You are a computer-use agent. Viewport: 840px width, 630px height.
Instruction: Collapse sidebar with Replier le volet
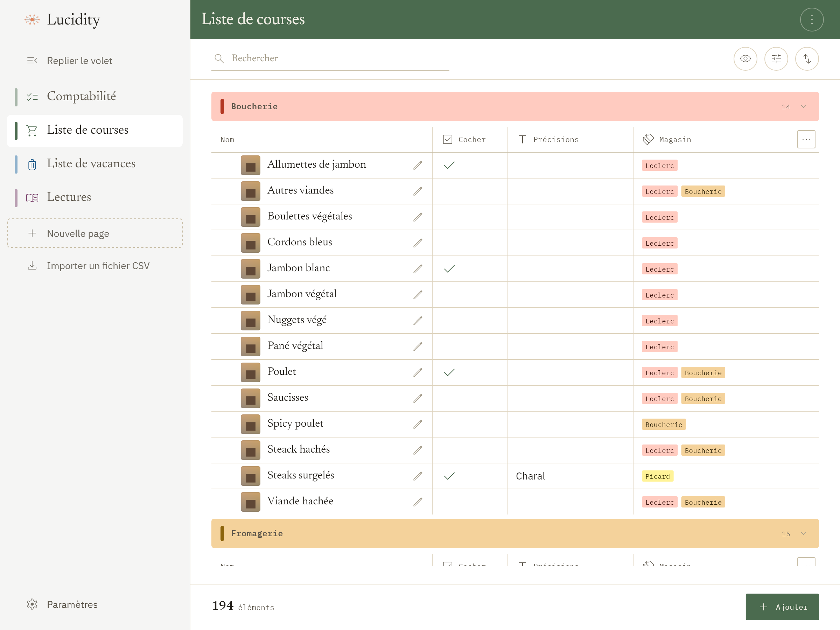(x=94, y=61)
